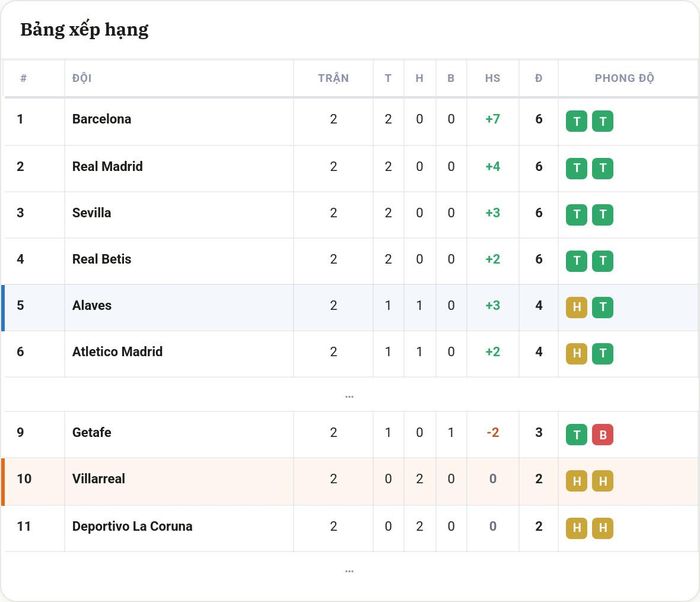700x602 pixels.
Task: Open the Alaves team name
Action: [x=92, y=305]
